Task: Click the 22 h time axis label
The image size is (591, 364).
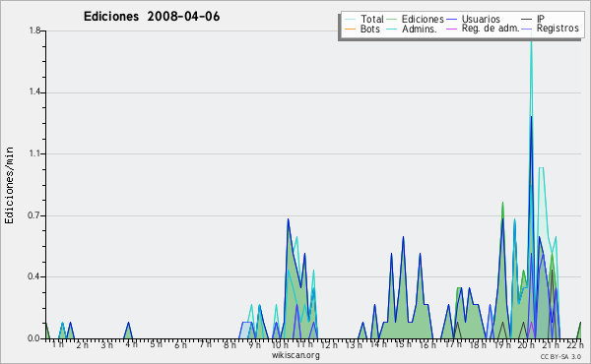Action: (x=575, y=344)
